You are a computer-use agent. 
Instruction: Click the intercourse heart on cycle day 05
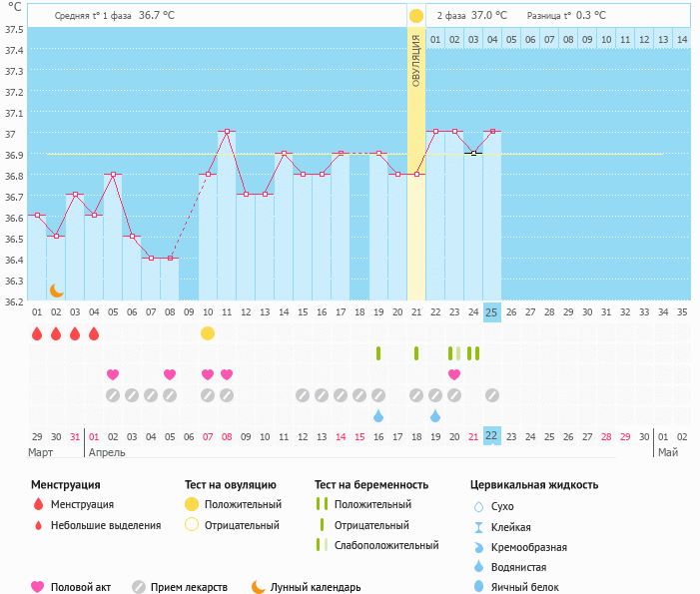(x=113, y=374)
